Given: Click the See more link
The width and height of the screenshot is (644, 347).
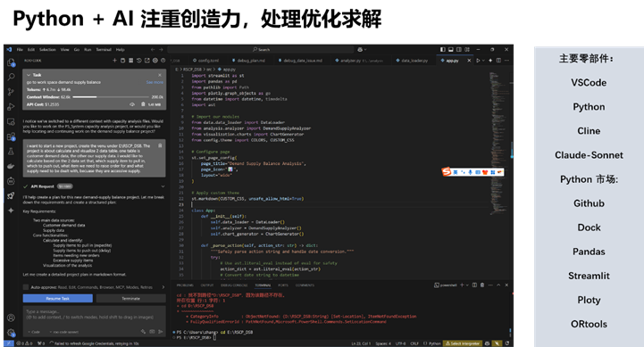Looking at the screenshot, I should coord(155,82).
